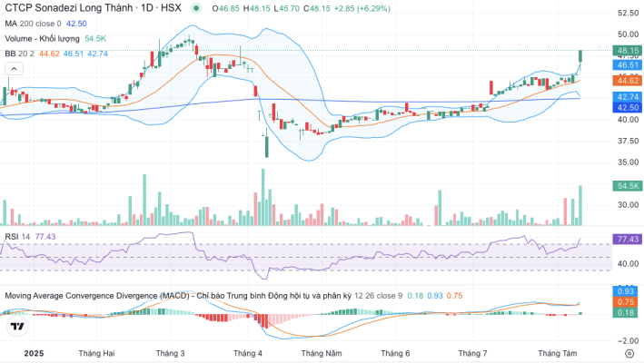The image size is (644, 363).
Task: Click the 37.50 price scale level
Action: pos(628,141)
